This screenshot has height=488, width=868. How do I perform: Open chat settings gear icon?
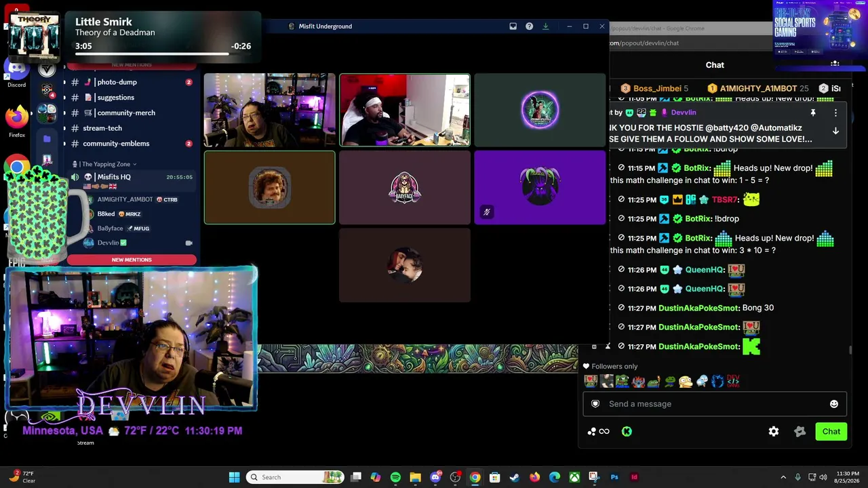pos(774,432)
